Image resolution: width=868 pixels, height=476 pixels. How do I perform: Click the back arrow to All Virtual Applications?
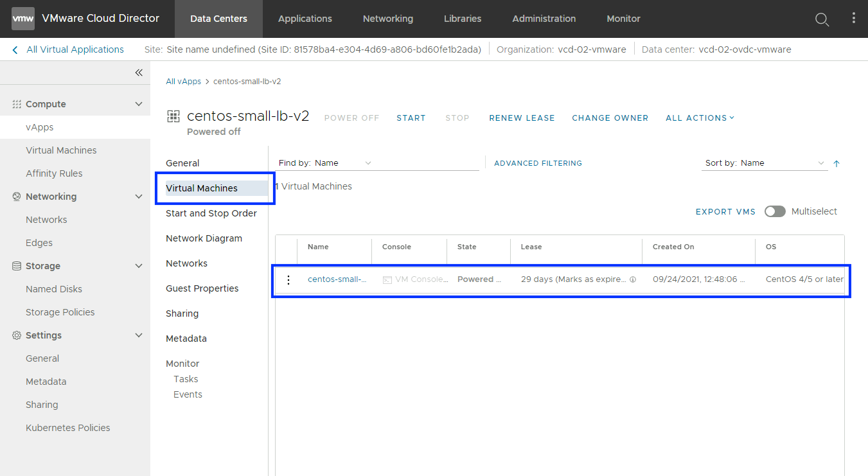pos(15,49)
